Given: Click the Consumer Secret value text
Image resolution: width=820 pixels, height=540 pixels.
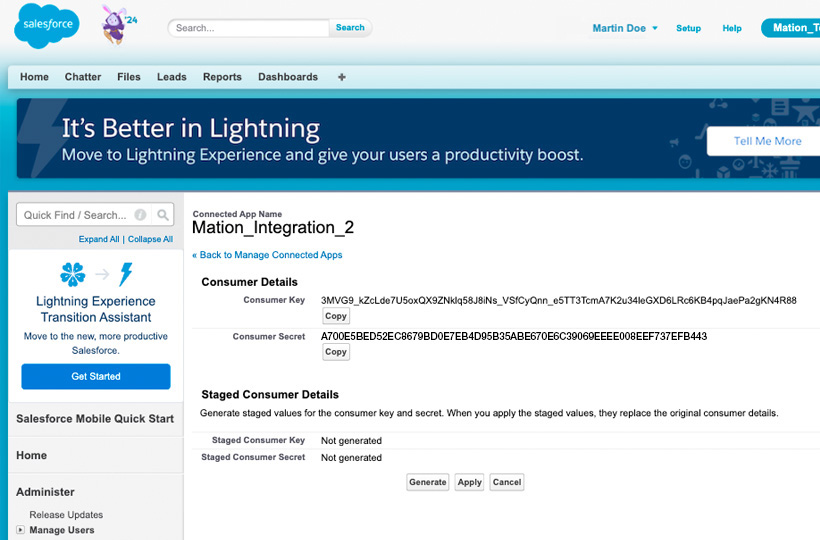Looking at the screenshot, I should pyautogui.click(x=514, y=336).
